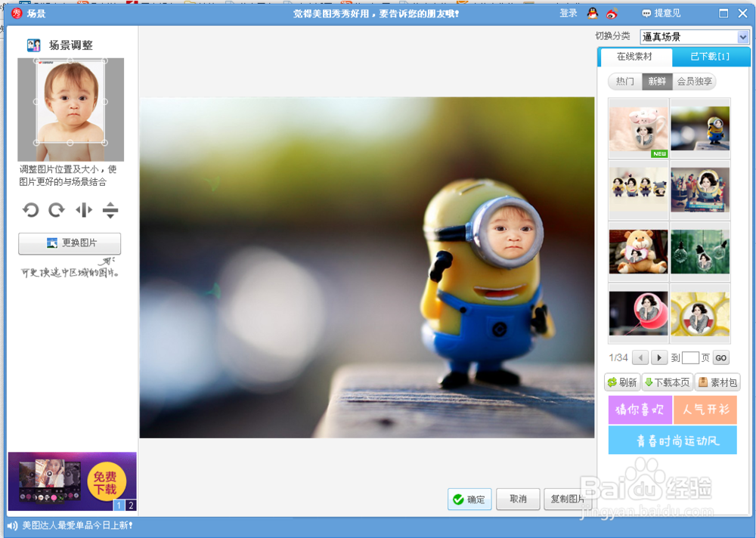Choose the lemon slices scene thumbnail
The width and height of the screenshot is (756, 538).
point(700,314)
